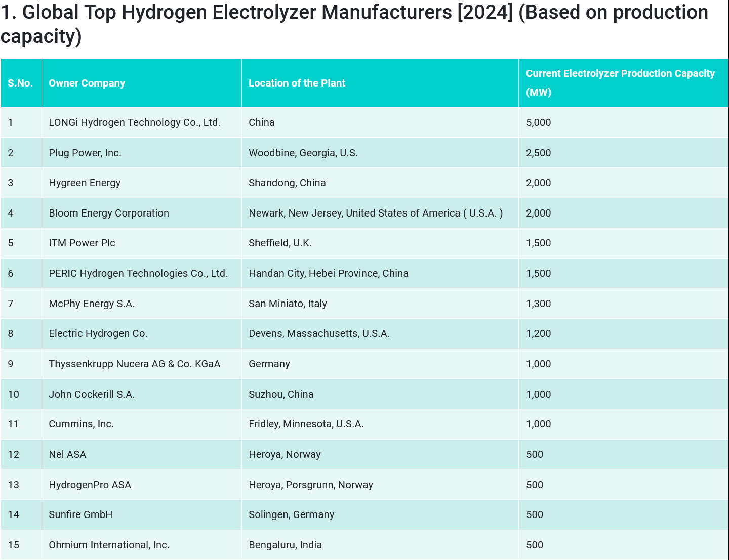Image resolution: width=729 pixels, height=560 pixels.
Task: Click the Sunfire GmbH company cell
Action: (80, 514)
